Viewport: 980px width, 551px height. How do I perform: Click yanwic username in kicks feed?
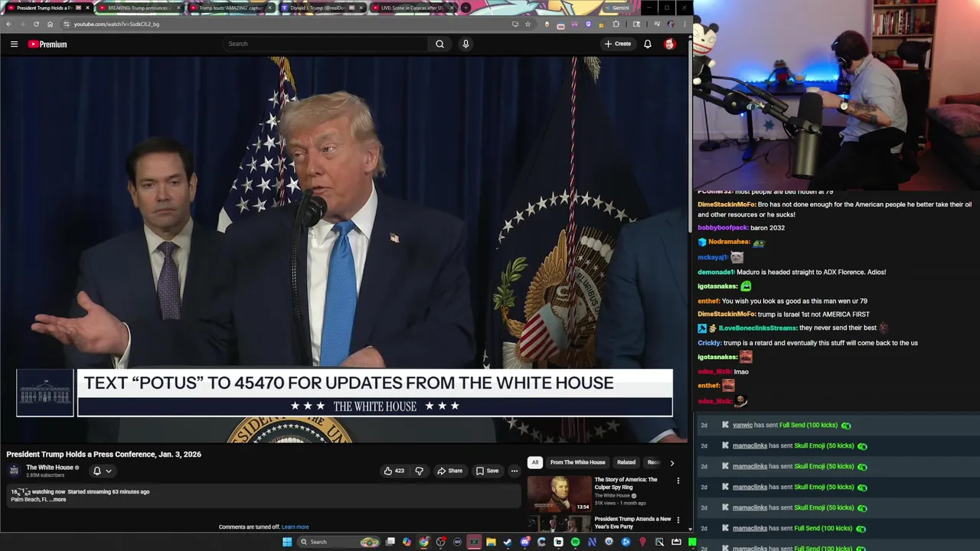742,425
